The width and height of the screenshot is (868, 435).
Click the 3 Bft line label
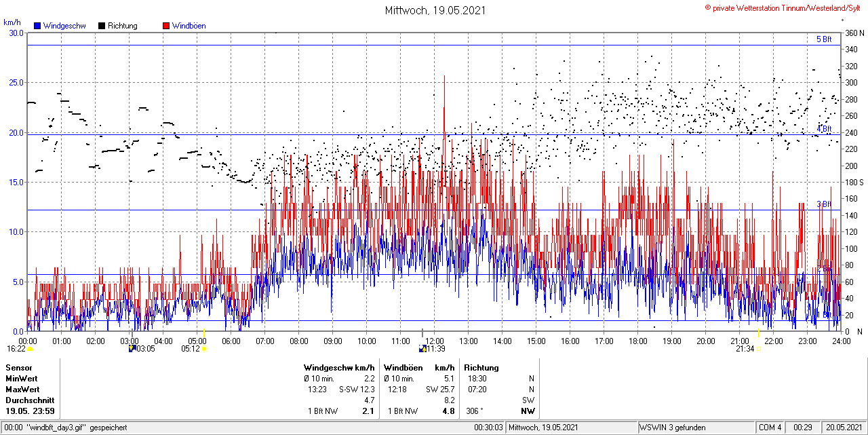[x=824, y=204]
